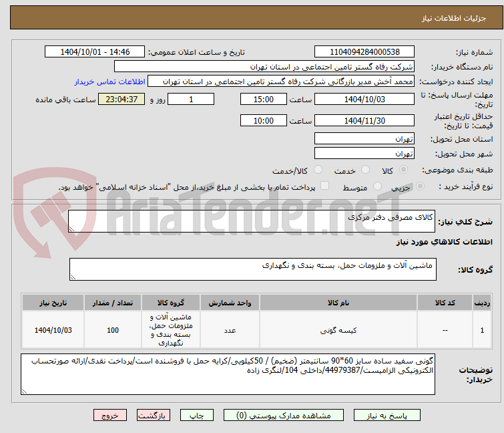Click the countdown timer 23:04:37 field
The image size is (504, 433).
point(121,99)
